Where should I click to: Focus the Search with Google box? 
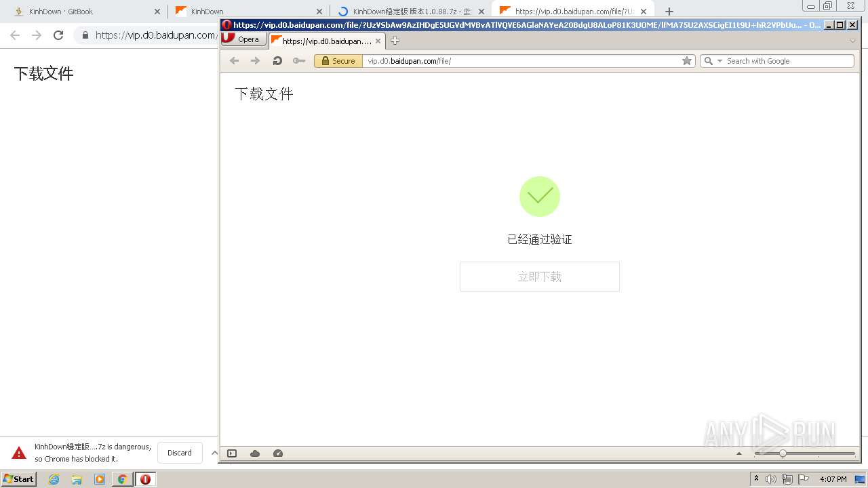(x=789, y=61)
